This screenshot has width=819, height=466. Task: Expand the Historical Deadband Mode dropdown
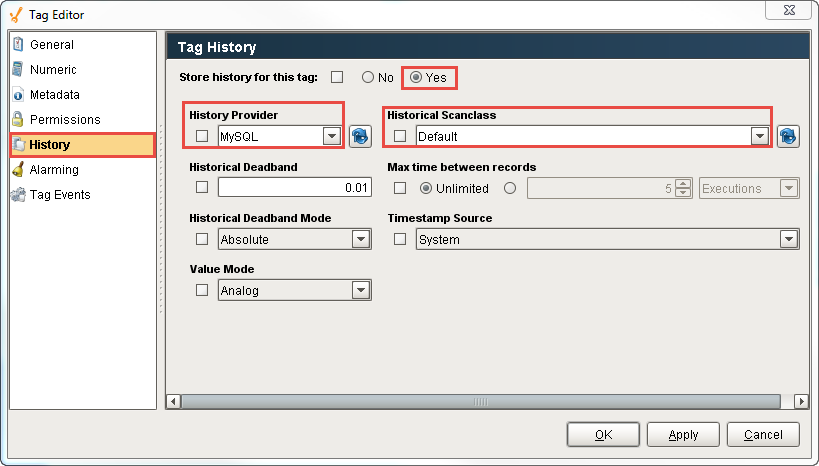pos(360,239)
